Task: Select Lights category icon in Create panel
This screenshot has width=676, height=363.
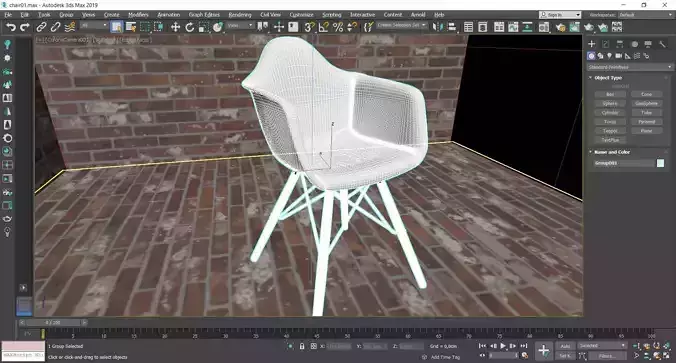Action: (x=609, y=56)
